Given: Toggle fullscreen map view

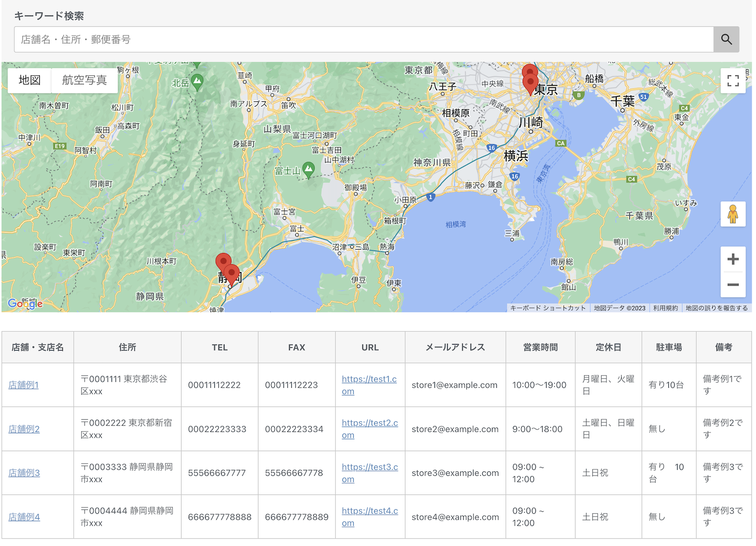Looking at the screenshot, I should tap(733, 80).
